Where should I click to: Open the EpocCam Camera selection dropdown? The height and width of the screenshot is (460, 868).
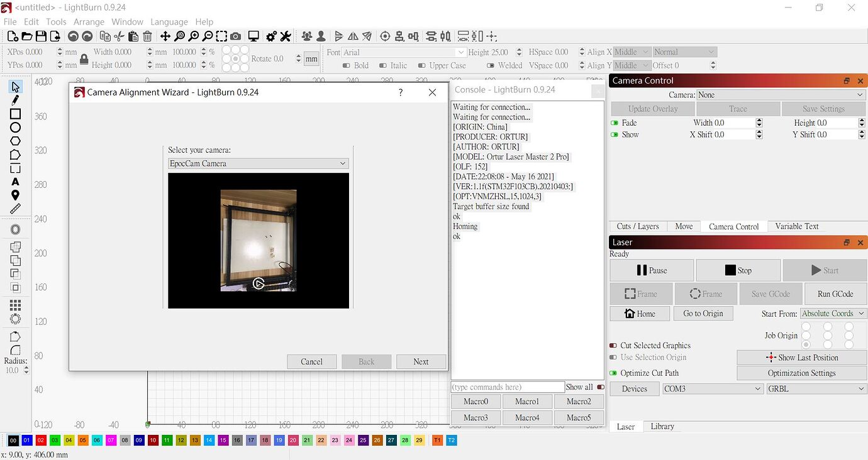coord(258,163)
